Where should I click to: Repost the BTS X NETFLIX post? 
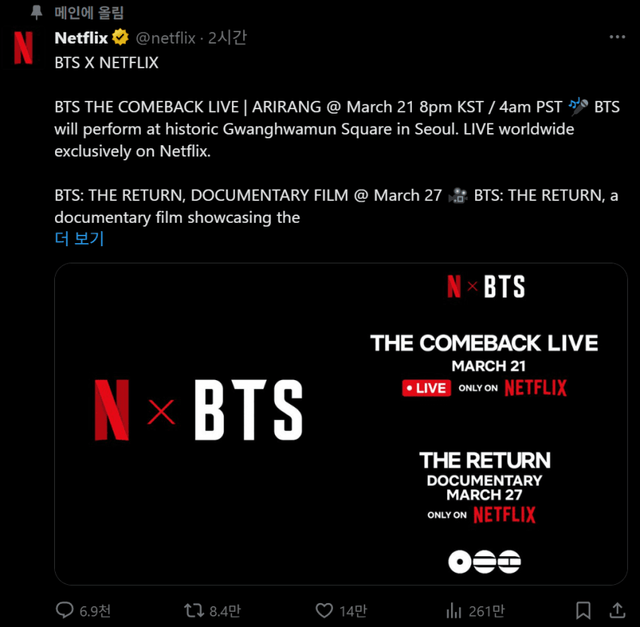click(x=194, y=609)
